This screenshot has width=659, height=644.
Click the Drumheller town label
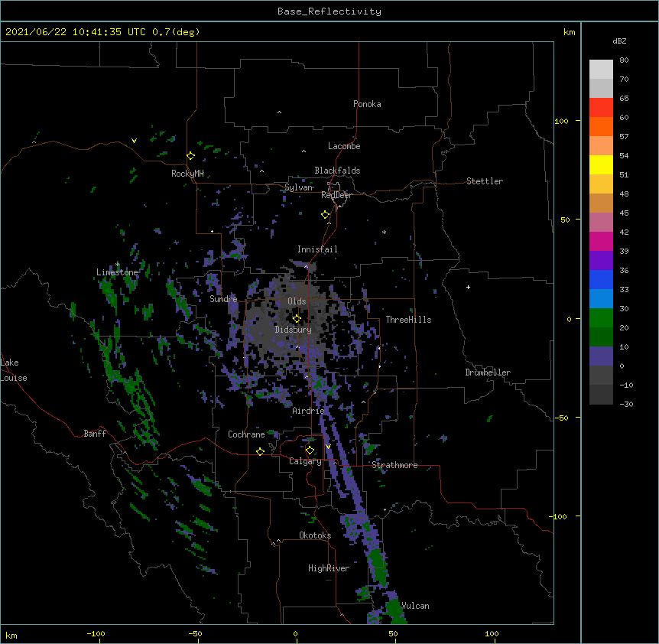pyautogui.click(x=488, y=372)
